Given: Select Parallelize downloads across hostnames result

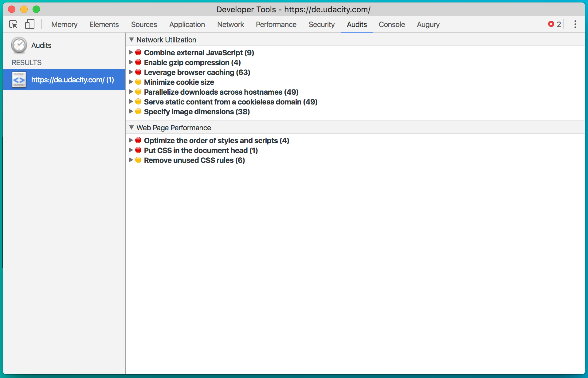Looking at the screenshot, I should coord(221,92).
